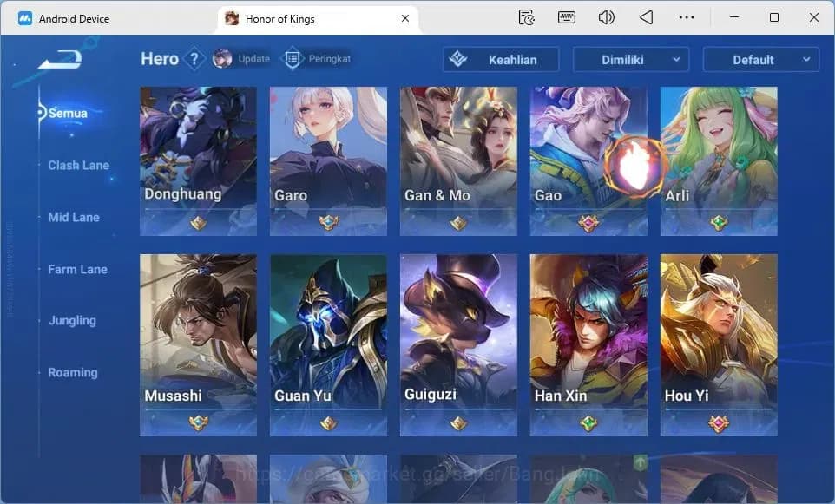Open the Default sorting dropdown
Viewport: 835px width, 504px height.
761,60
